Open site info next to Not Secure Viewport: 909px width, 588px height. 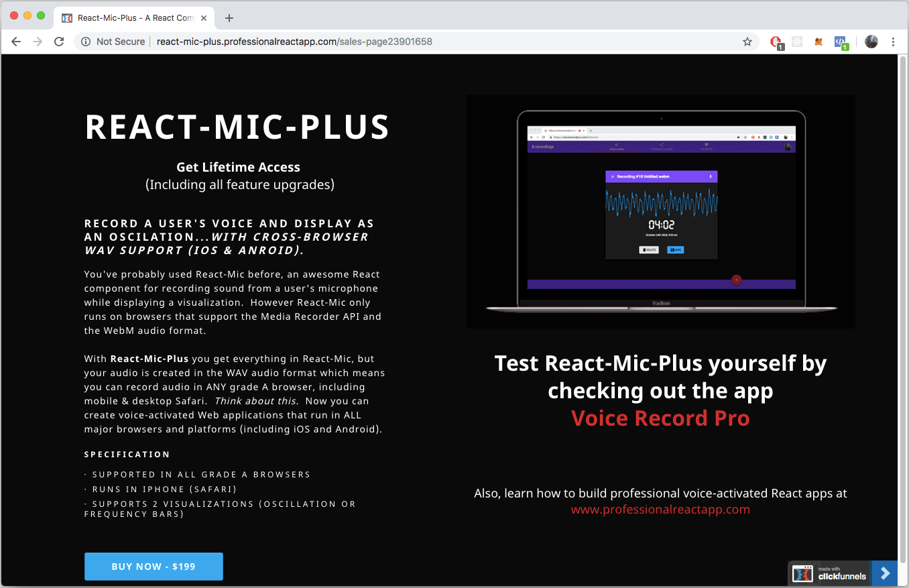point(86,42)
